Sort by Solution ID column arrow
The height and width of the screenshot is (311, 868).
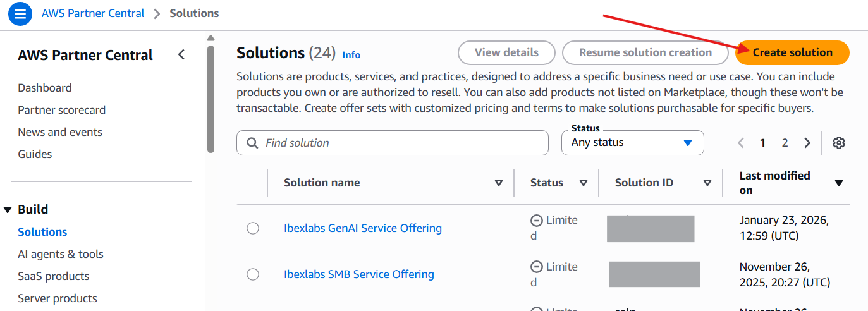tap(707, 183)
